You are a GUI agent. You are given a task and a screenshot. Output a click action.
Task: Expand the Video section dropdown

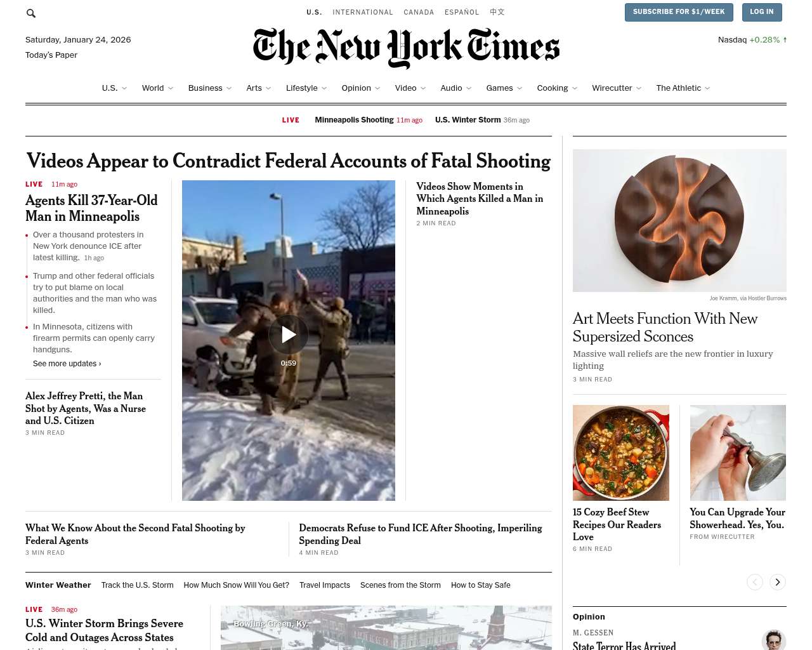(x=410, y=88)
